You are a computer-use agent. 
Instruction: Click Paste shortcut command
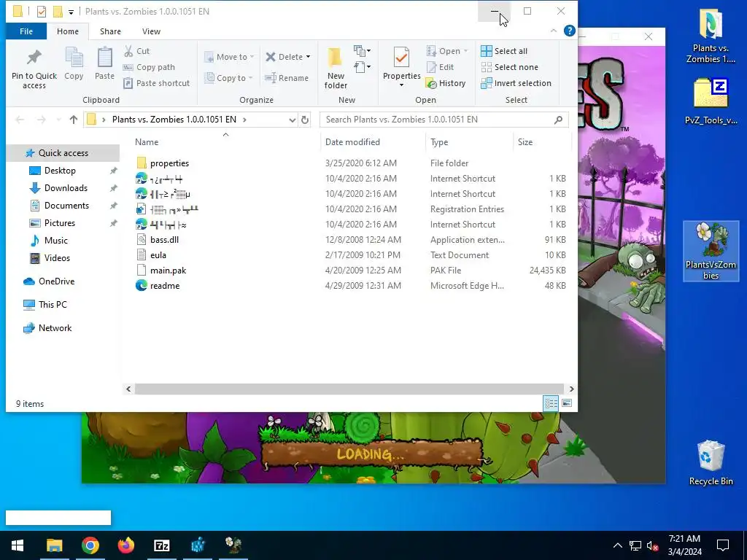point(156,83)
